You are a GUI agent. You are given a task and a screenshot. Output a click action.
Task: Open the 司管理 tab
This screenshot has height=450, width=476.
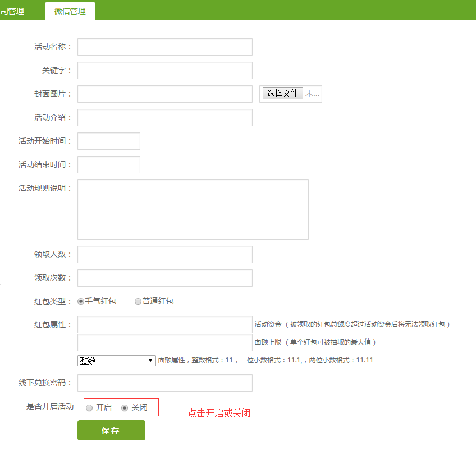[12, 11]
